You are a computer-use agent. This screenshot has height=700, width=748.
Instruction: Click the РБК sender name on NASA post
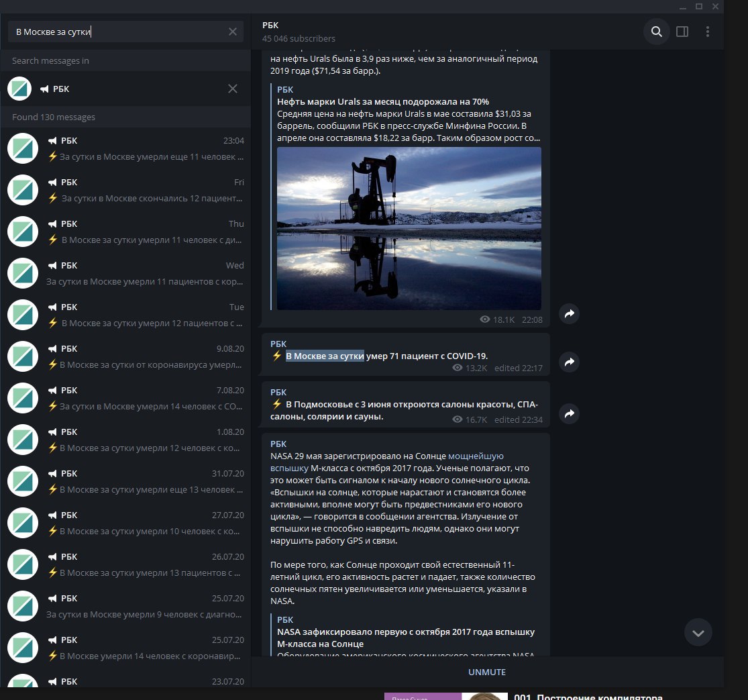point(278,444)
